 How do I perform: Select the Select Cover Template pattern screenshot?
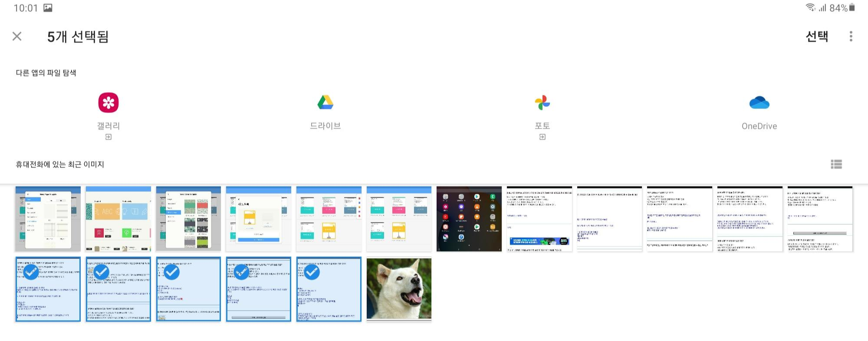(x=188, y=219)
